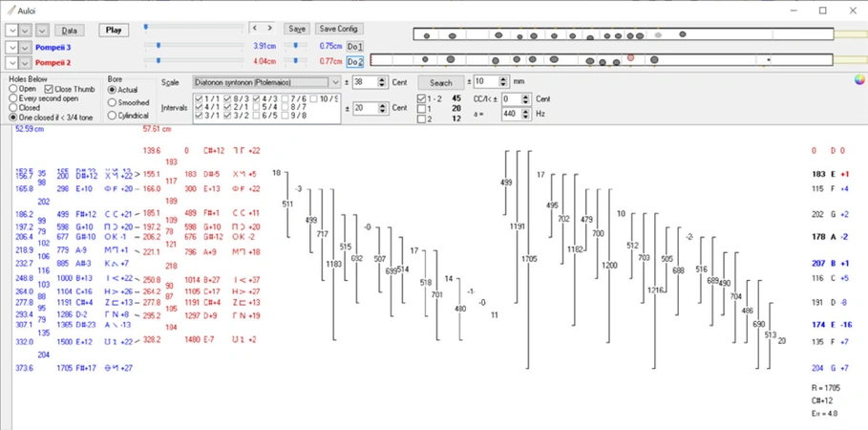Uncheck the 1 - 2 pipe combination checkbox

(x=422, y=98)
